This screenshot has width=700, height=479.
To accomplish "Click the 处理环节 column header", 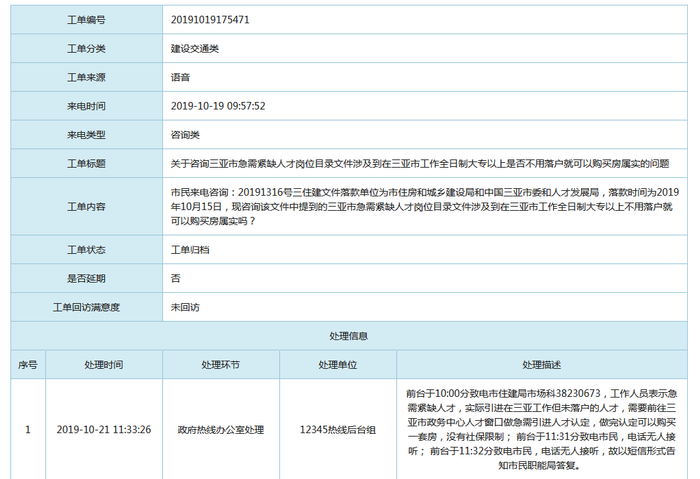I will click(x=221, y=365).
